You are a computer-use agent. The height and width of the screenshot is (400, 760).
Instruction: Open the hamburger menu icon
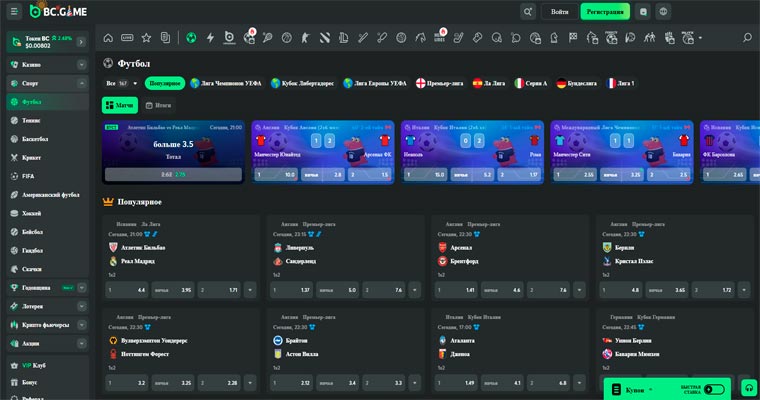pyautogui.click(x=14, y=12)
